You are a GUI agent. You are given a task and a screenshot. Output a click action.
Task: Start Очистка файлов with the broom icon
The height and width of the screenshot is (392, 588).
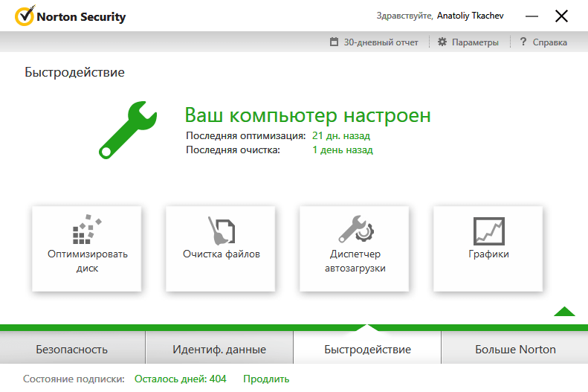221,248
